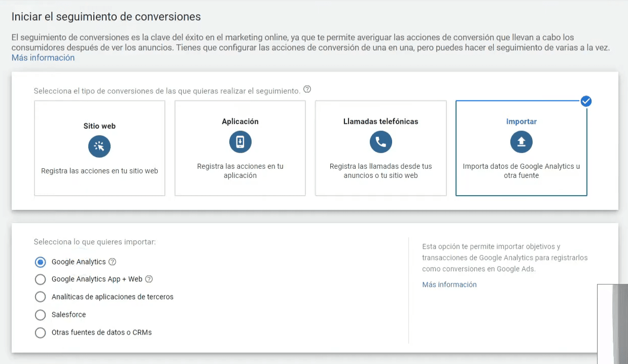Click the blue checkmark badge on Importar
The width and height of the screenshot is (628, 364).
(x=586, y=101)
